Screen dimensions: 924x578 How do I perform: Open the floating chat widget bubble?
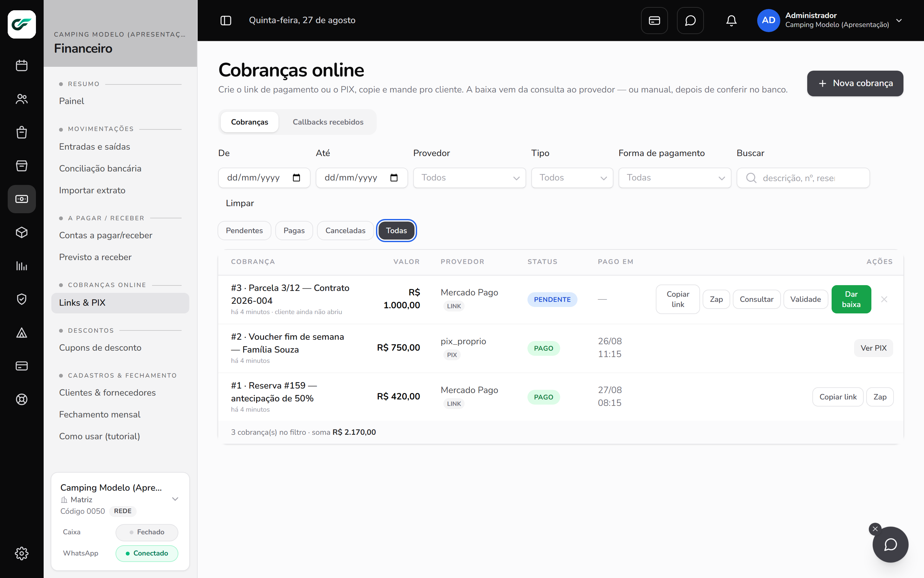point(890,544)
